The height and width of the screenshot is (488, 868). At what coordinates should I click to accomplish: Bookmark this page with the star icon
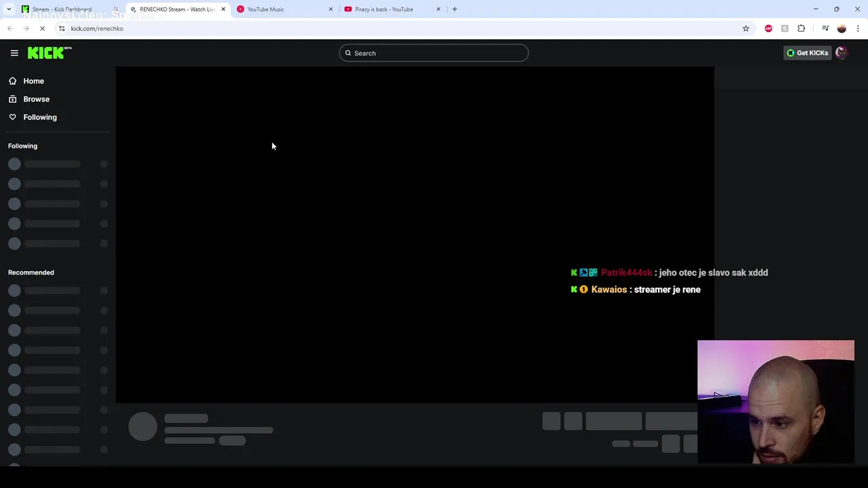click(746, 28)
